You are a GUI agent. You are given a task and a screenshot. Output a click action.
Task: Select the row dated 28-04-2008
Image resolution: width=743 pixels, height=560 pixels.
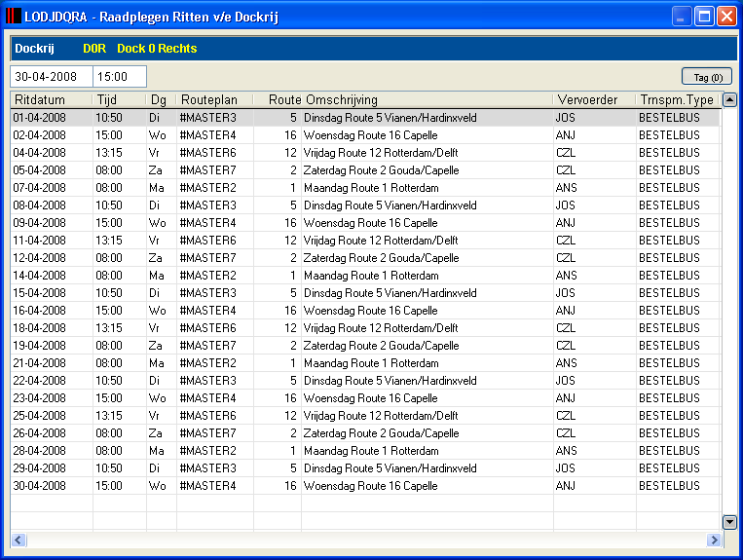point(365,451)
